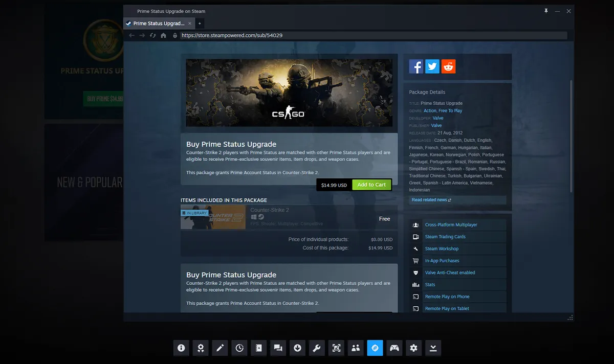The image size is (614, 364).
Task: Open Remote Play on Tablet link
Action: [x=447, y=309]
